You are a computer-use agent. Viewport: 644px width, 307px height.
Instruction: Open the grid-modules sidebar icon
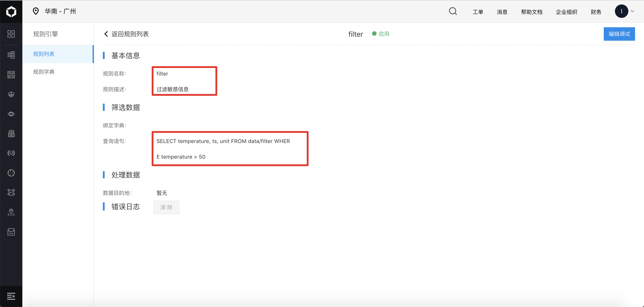[x=11, y=74]
